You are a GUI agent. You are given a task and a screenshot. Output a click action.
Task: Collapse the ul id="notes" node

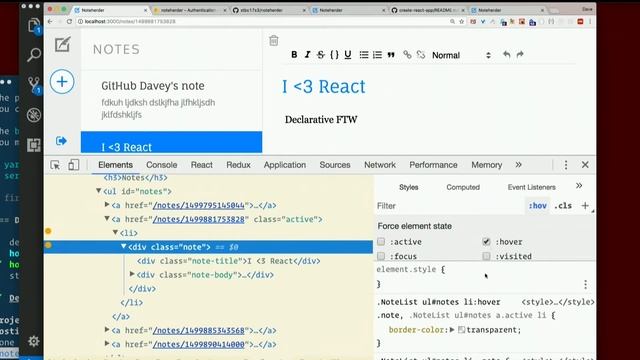[98, 191]
